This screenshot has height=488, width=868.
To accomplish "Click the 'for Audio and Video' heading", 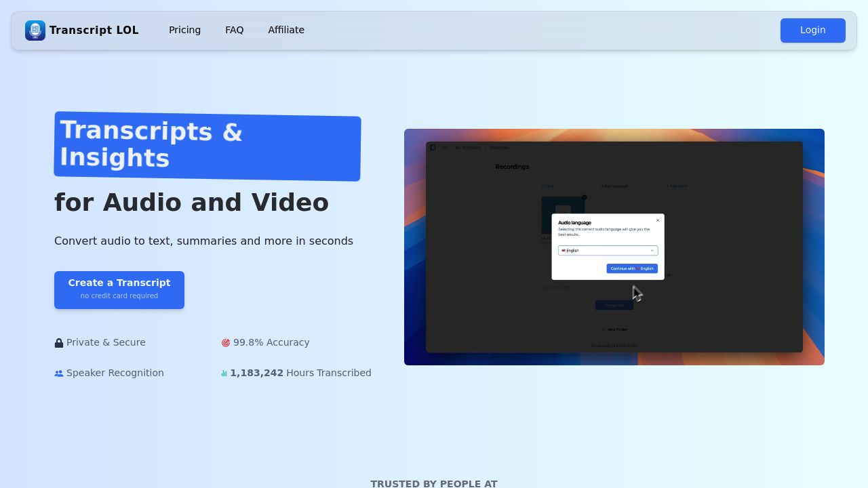I will (191, 203).
